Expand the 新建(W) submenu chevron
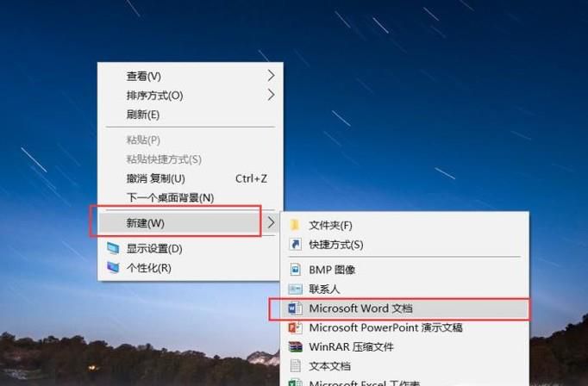The image size is (588, 386). point(271,222)
